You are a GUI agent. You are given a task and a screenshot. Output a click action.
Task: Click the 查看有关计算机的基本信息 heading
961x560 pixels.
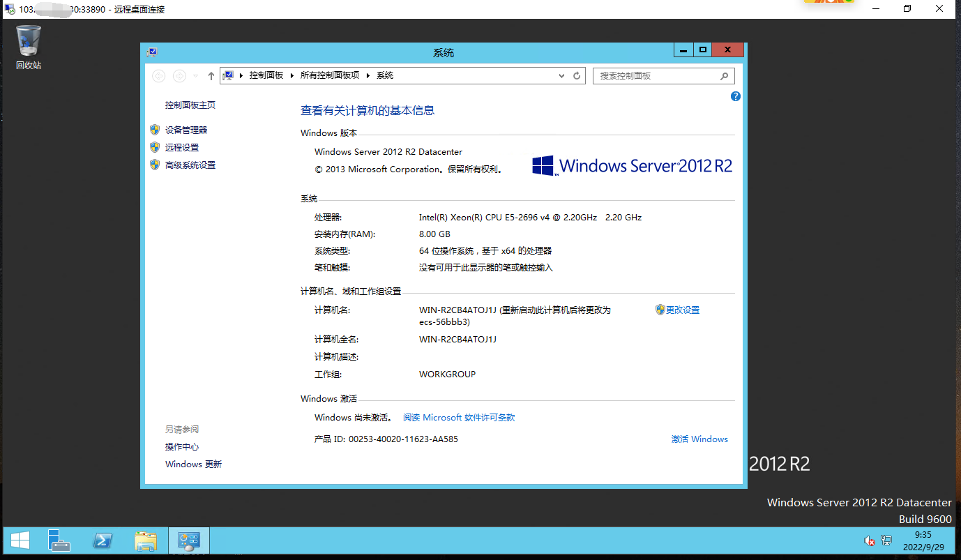(x=368, y=110)
